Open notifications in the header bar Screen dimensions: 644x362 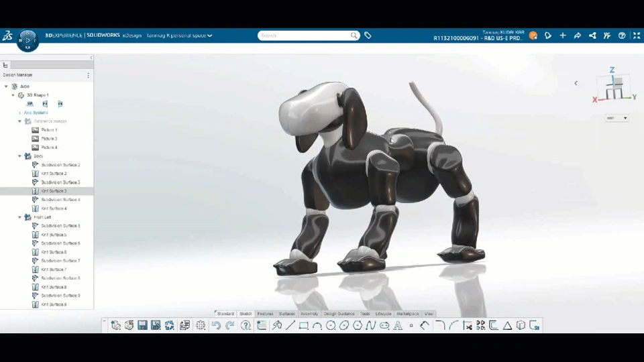coord(548,36)
